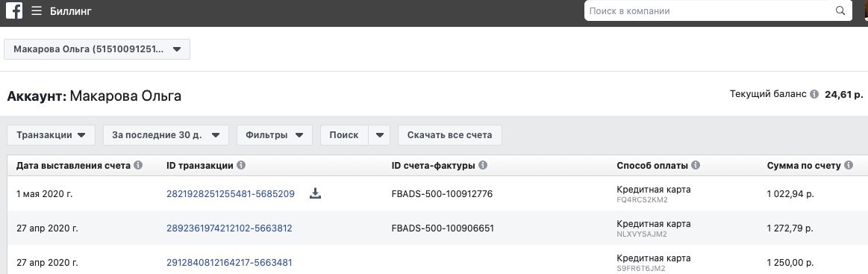The height and width of the screenshot is (274, 868).
Task: Click the Facebook logo icon
Action: click(x=14, y=11)
